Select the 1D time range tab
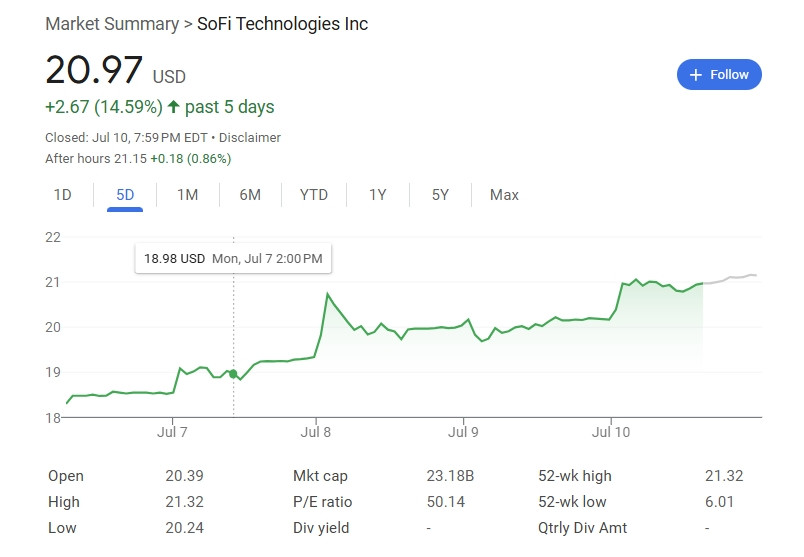The image size is (804, 557). coord(63,195)
